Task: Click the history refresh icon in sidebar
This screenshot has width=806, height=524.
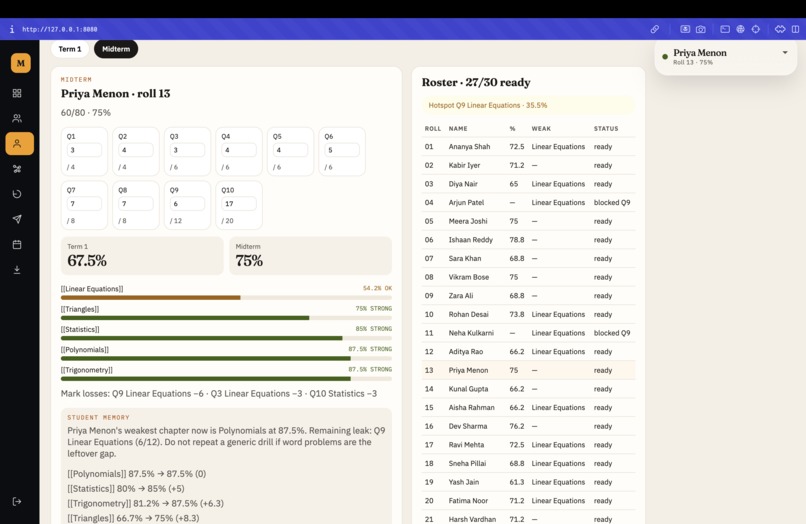Action: (x=17, y=194)
